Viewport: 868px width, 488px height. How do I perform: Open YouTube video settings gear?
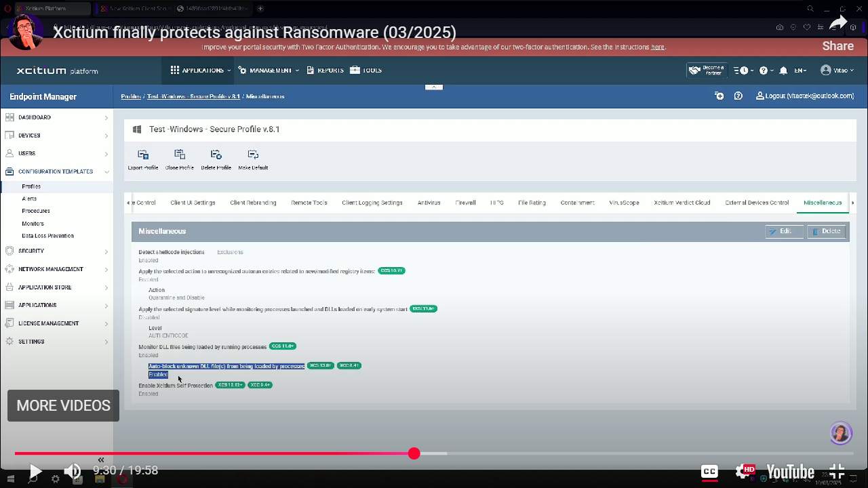click(745, 471)
